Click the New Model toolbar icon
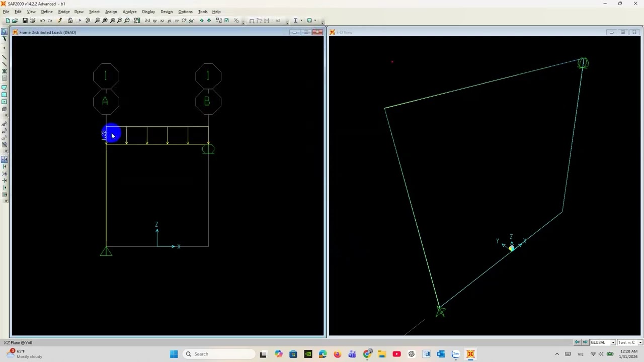Image resolution: width=644 pixels, height=362 pixels. 8,21
